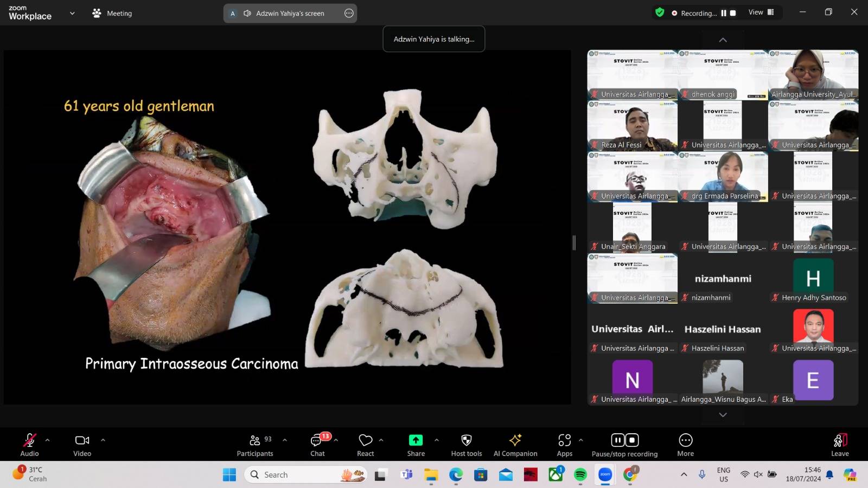The image size is (868, 488).
Task: Select Airlangga_Wisnu Bagus participant tile
Action: point(723,380)
